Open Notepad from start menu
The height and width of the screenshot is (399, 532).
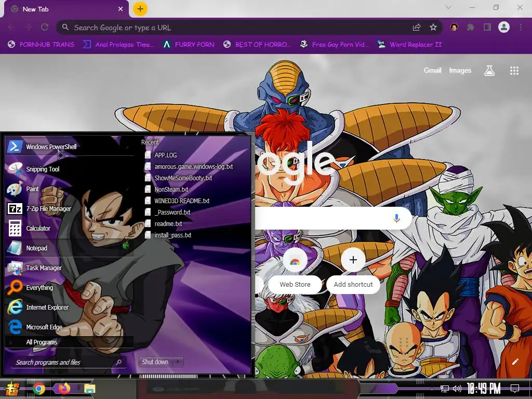tap(69, 248)
